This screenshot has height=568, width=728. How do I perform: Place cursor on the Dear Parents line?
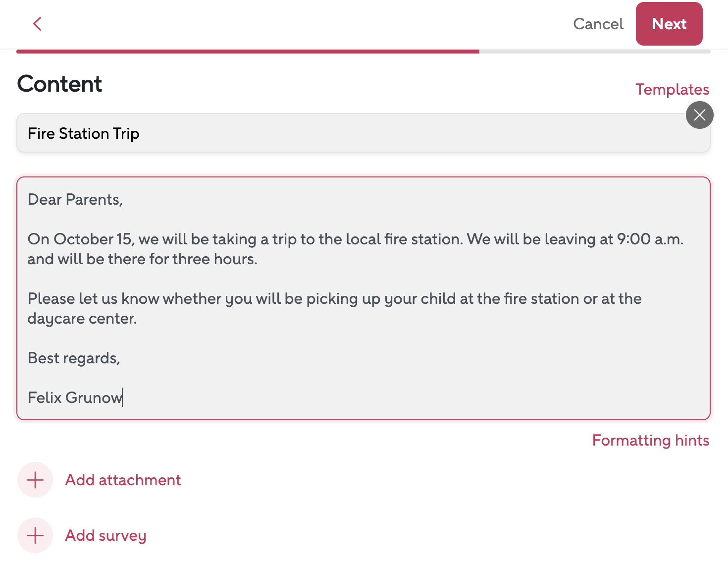(x=75, y=199)
